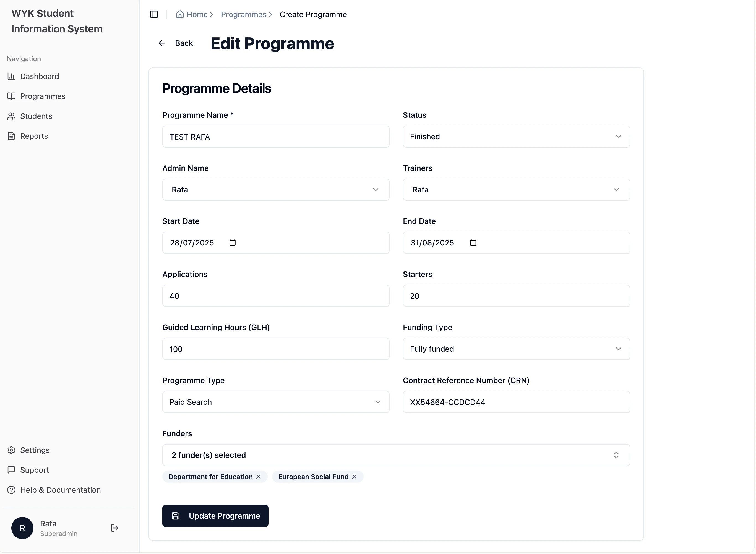This screenshot has height=554, width=756.
Task: Follow the Programmes breadcrumb link
Action: pos(244,14)
